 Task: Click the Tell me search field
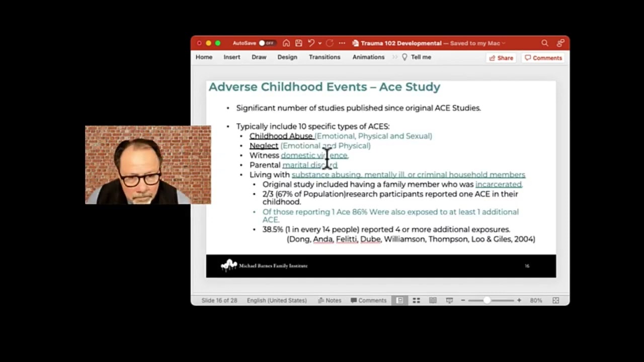417,57
